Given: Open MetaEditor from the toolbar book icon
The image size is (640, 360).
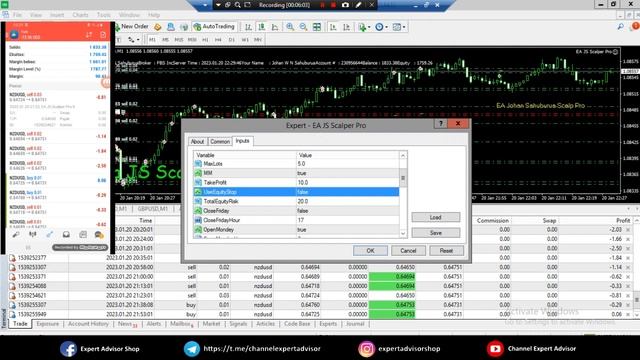Looking at the screenshot, I should click(158, 27).
